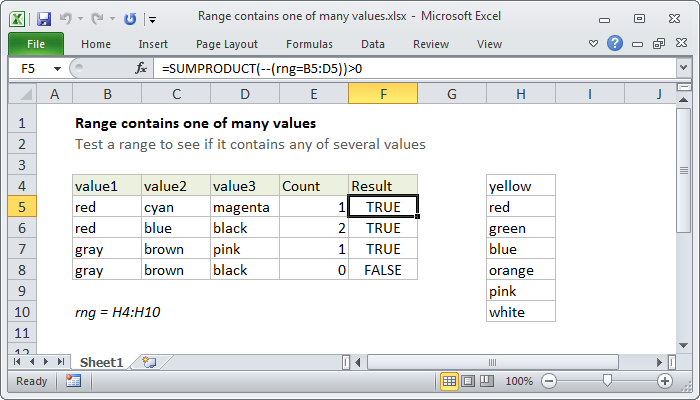Select cell containing FALSE result
The width and height of the screenshot is (700, 400).
(x=383, y=270)
